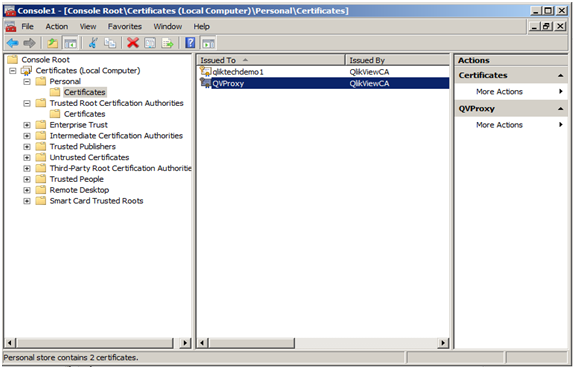Restore the inner console child window
The height and width of the screenshot is (369, 575).
tap(547, 26)
